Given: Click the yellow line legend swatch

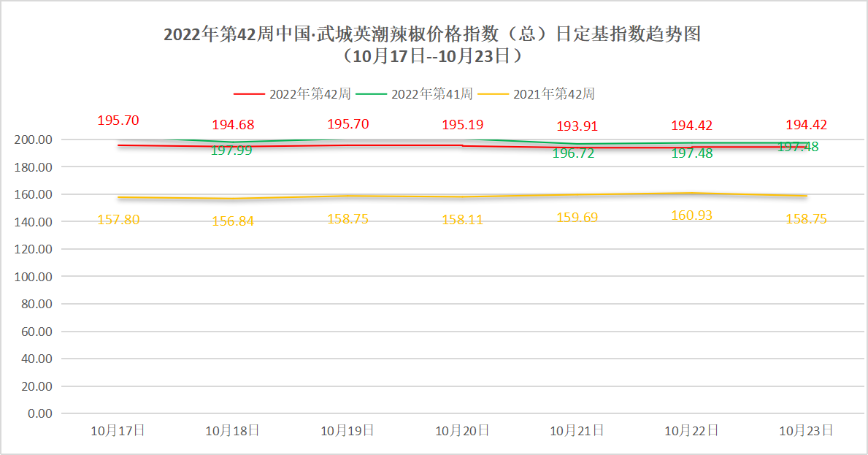Looking at the screenshot, I should pos(493,94).
